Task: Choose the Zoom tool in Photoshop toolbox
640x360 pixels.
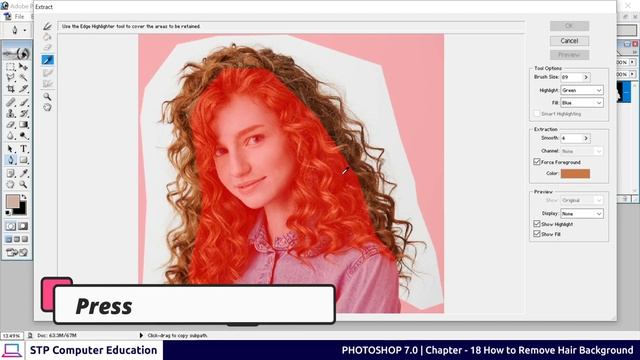Action: click(23, 184)
